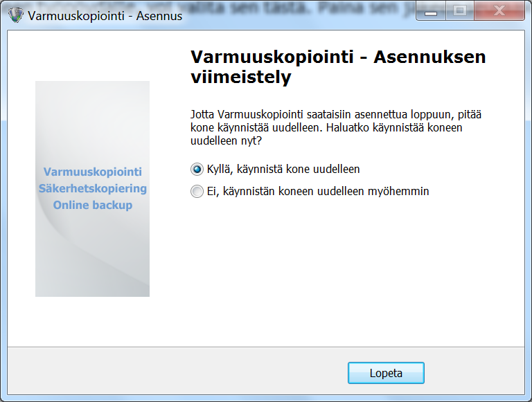
Task: Click the 'Varmuuskopiointi - Asennuksen viimeistely' heading
Action: [338, 67]
